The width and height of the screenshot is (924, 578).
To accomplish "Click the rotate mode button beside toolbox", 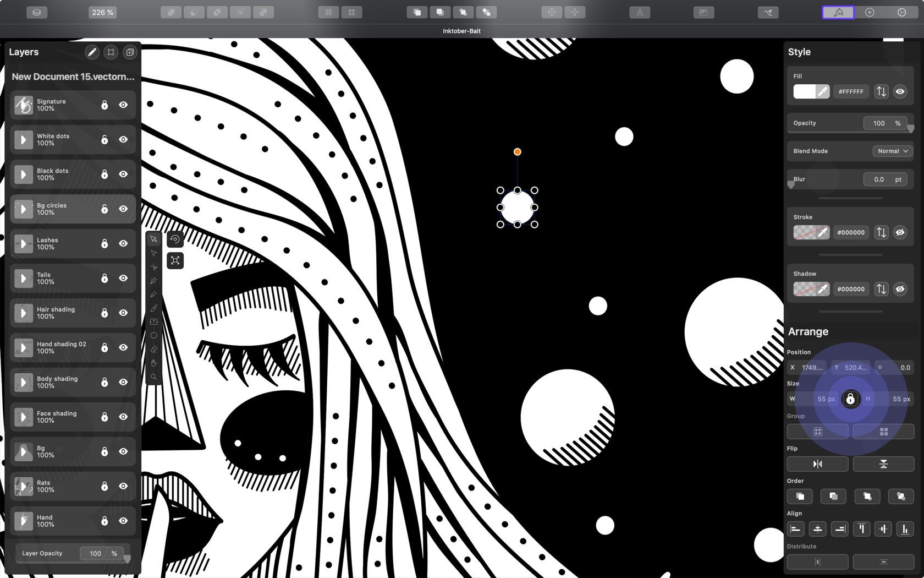I will tap(175, 239).
